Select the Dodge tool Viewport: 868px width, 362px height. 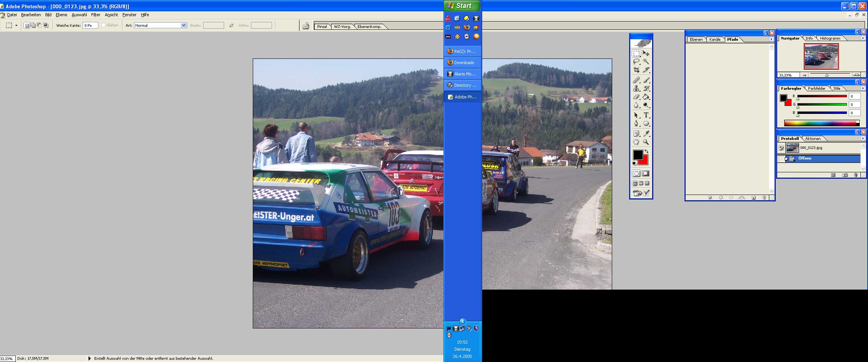pyautogui.click(x=646, y=105)
